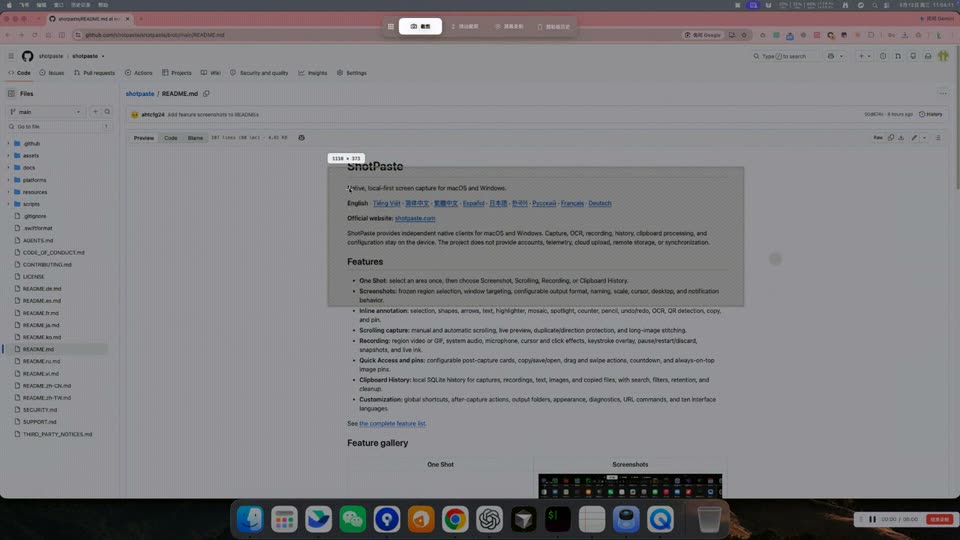Open the GitHub hamburger navigation menu
Screen dimensions: 960x540
[x=11, y=56]
